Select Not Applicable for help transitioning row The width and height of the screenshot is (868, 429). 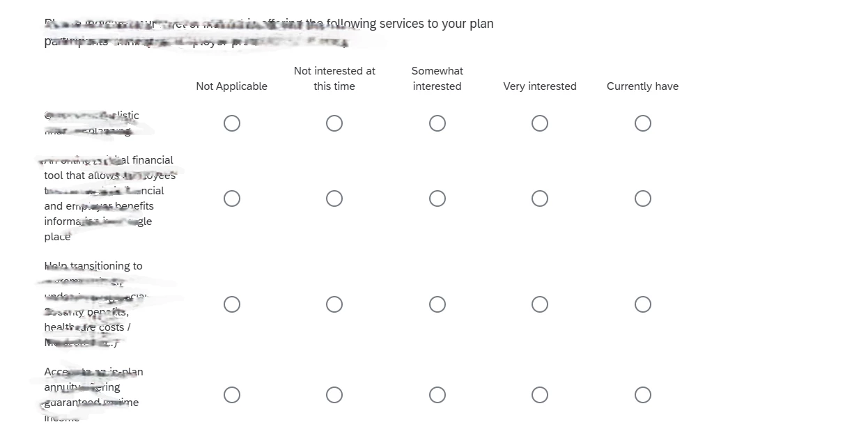232,304
